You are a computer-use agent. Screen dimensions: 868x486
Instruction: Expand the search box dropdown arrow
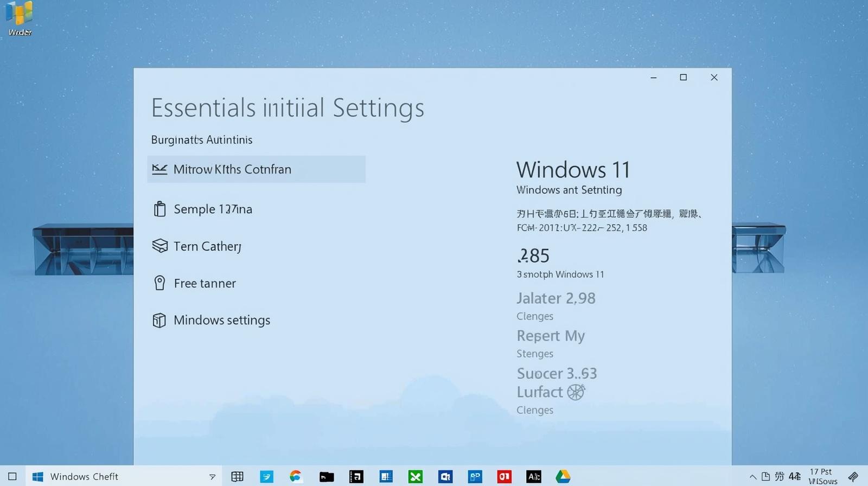click(212, 477)
